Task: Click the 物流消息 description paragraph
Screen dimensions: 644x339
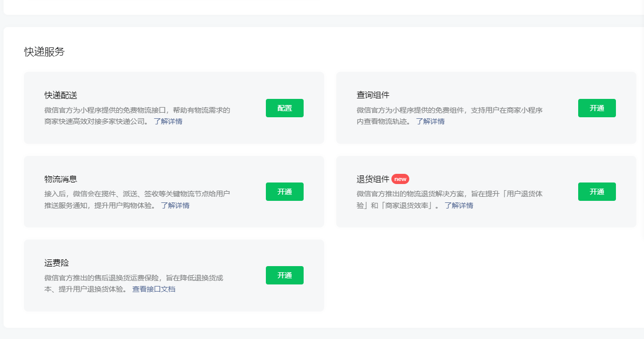Action: [137, 194]
